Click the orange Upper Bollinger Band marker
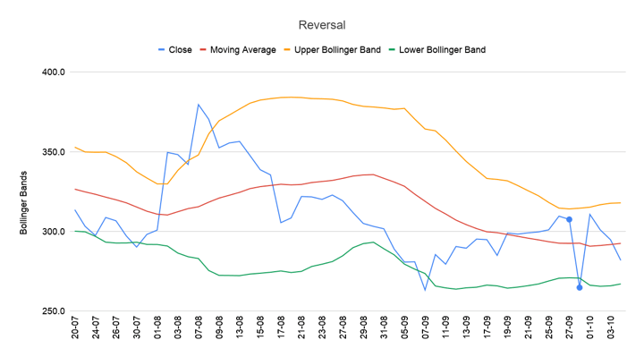Image resolution: width=644 pixels, height=357 pixels. [x=287, y=50]
